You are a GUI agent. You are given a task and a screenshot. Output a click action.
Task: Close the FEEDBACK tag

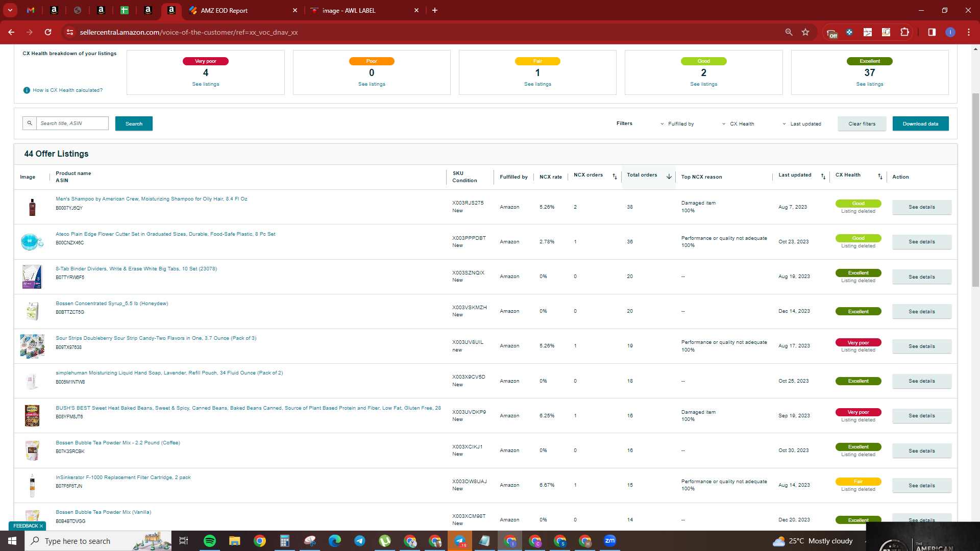[x=41, y=526]
